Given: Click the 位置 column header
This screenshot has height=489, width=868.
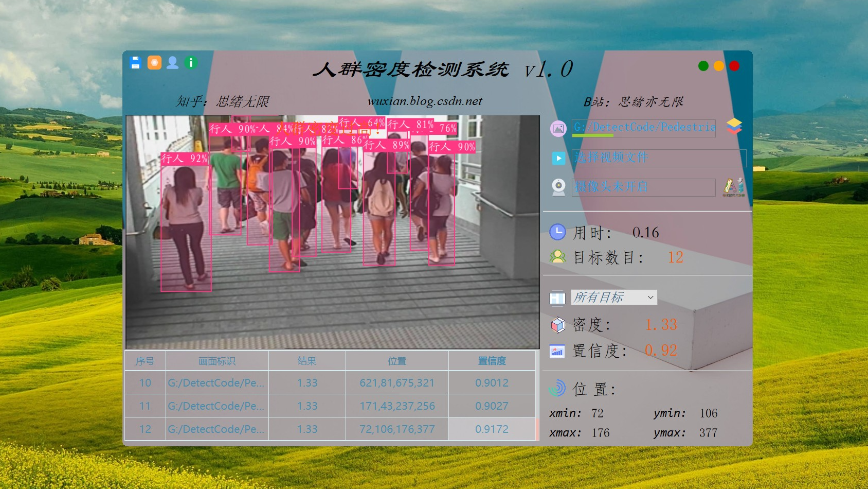Looking at the screenshot, I should [x=397, y=361].
